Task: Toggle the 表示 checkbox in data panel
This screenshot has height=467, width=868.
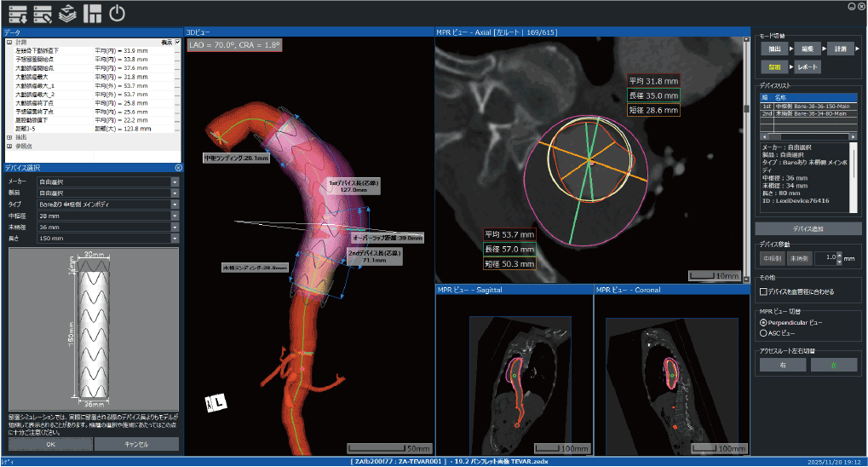Action: point(177,42)
